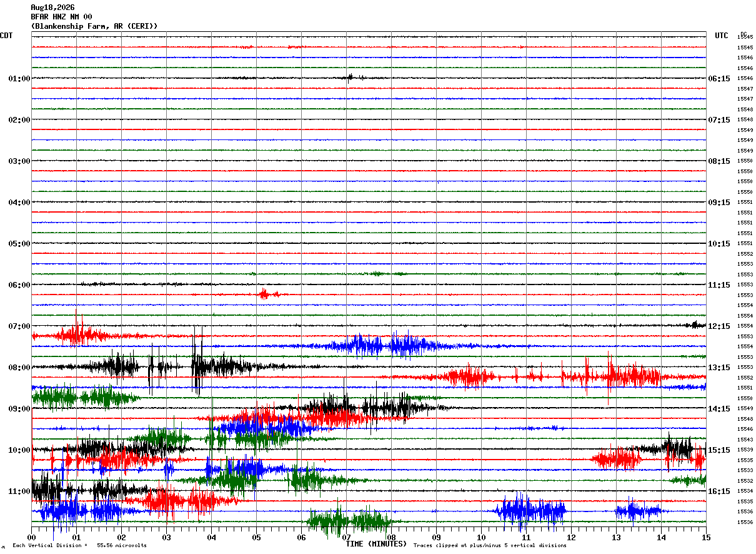Click the Blankenship Farm, AR (CERI) title
The width and height of the screenshot is (756, 554).
tap(94, 26)
